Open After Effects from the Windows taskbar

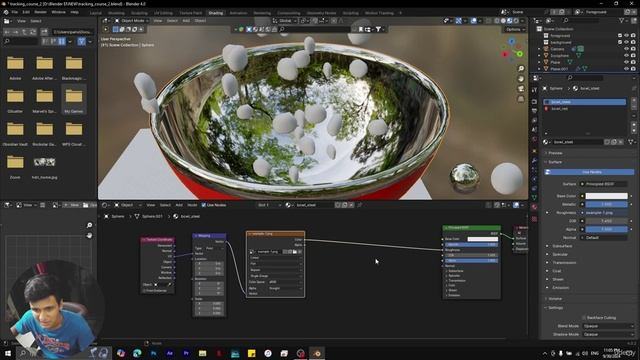tap(170, 353)
